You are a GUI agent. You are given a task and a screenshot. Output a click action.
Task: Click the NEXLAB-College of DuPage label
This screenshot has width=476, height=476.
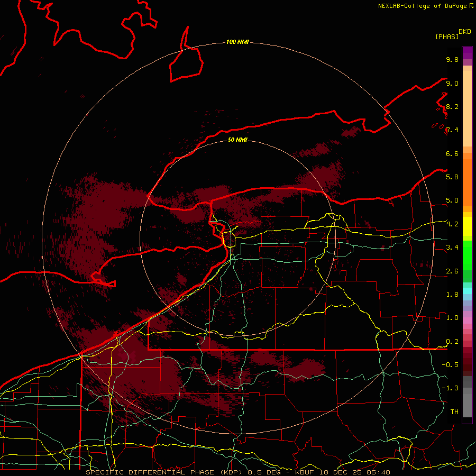[422, 6]
